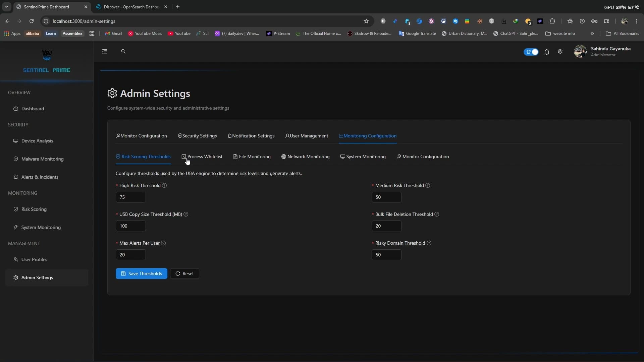Open browser tab search dropdown arrow
Viewport: 644px width, 362px height.
click(x=6, y=7)
